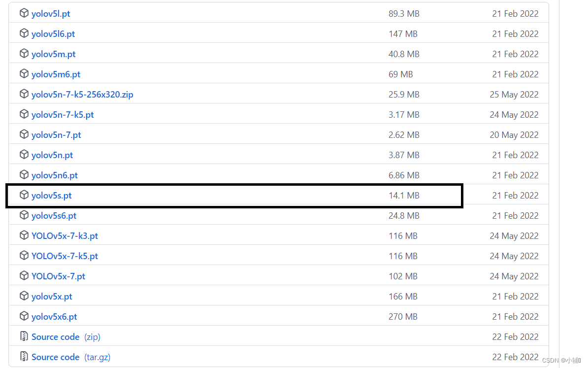
Task: Click the package icon beside yolov5s6.pt
Action: point(24,215)
